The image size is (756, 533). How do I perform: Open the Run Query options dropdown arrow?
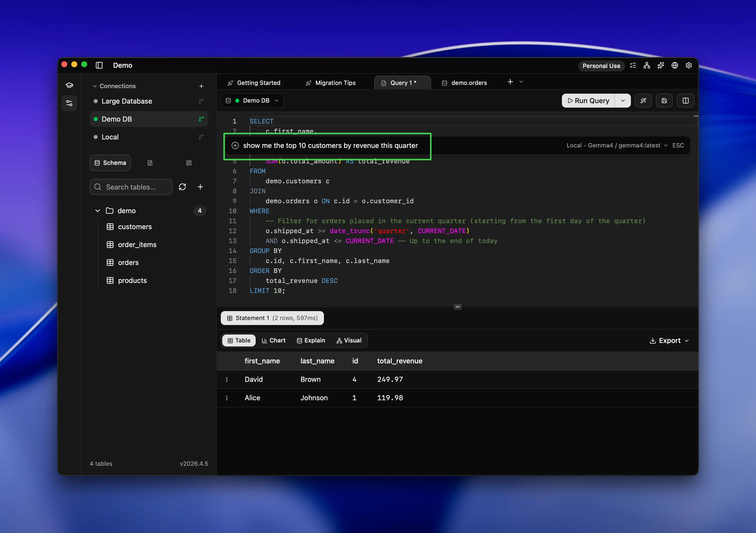click(623, 100)
